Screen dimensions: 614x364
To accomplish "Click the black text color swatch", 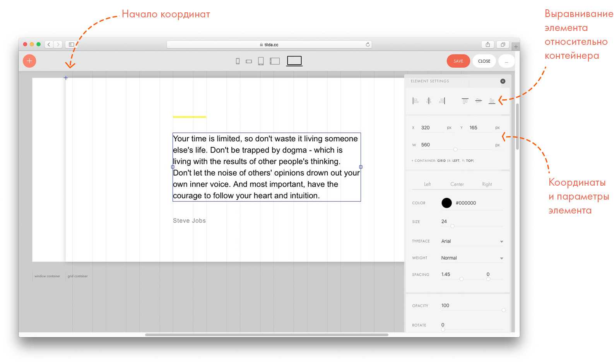I will [x=446, y=203].
